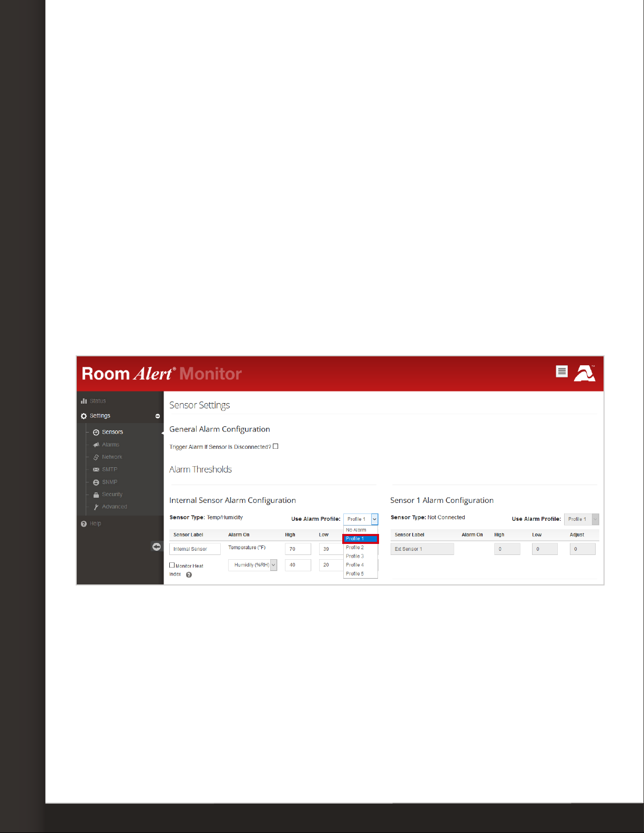Click the Temperature High field showing 70
This screenshot has width=644, height=833.
298,549
